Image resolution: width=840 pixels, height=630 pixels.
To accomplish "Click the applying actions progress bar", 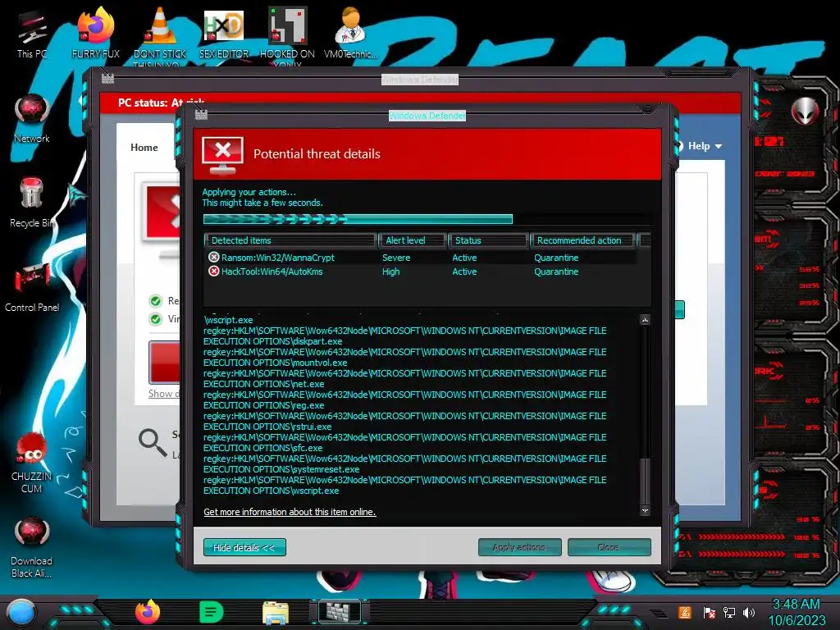I will point(427,219).
